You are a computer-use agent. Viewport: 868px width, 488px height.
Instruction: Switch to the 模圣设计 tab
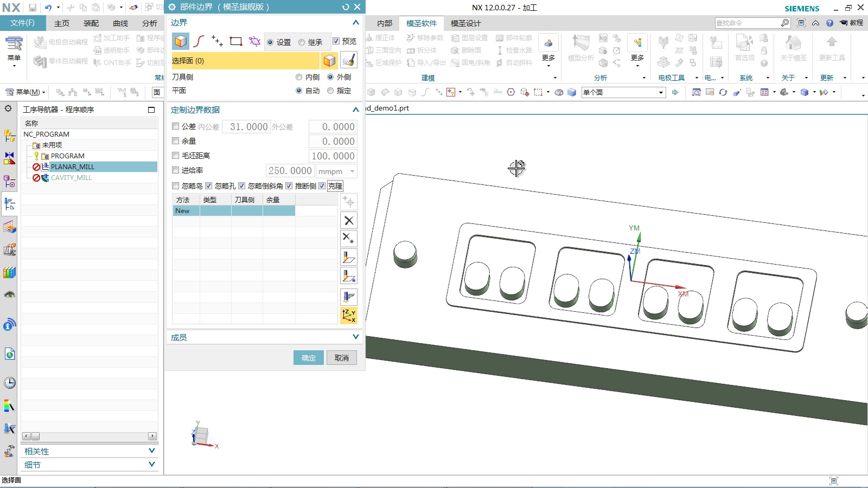tap(466, 23)
